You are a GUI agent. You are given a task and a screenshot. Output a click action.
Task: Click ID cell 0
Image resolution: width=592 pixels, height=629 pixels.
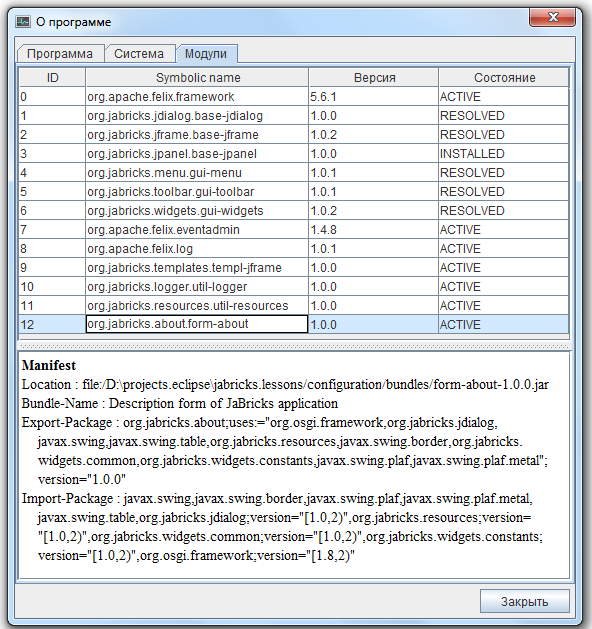pyautogui.click(x=52, y=97)
